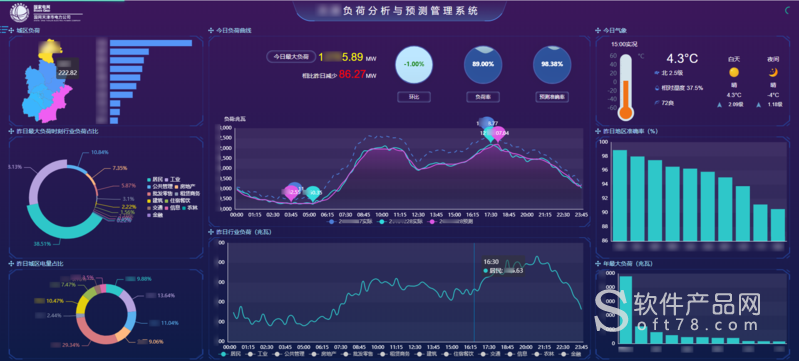Image resolution: width=799 pixels, height=361 pixels.
Task: Click the cross icon beside 昨日城区电量占比 title
Action: (12, 263)
